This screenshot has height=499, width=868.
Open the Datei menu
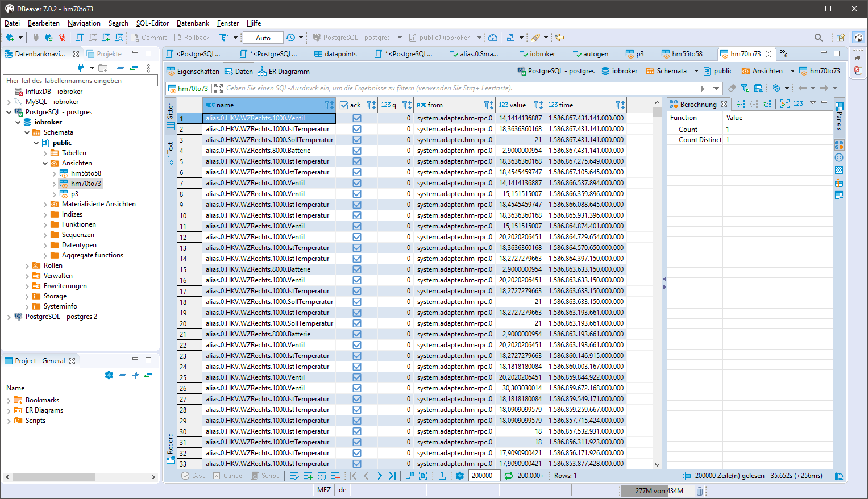tap(12, 23)
